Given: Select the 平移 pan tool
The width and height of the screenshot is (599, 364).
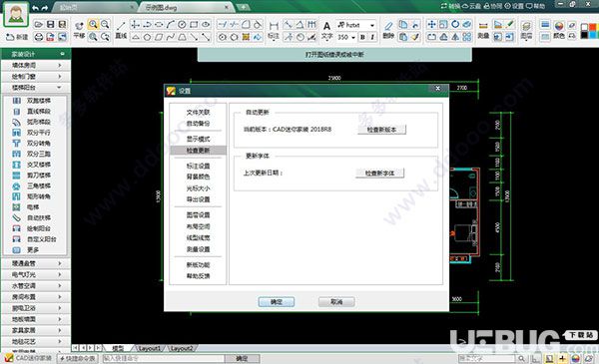Looking at the screenshot, I should coord(79,30).
